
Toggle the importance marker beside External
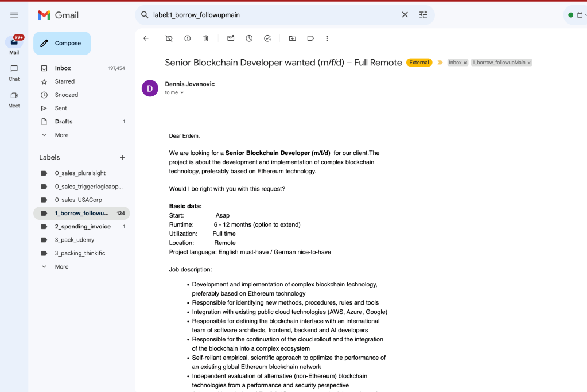pos(440,63)
